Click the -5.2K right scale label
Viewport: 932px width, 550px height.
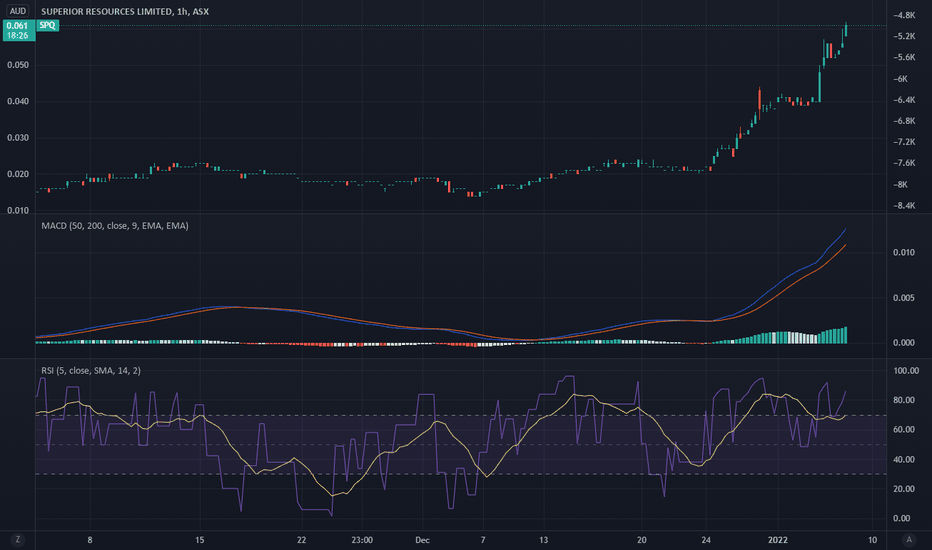click(x=904, y=36)
